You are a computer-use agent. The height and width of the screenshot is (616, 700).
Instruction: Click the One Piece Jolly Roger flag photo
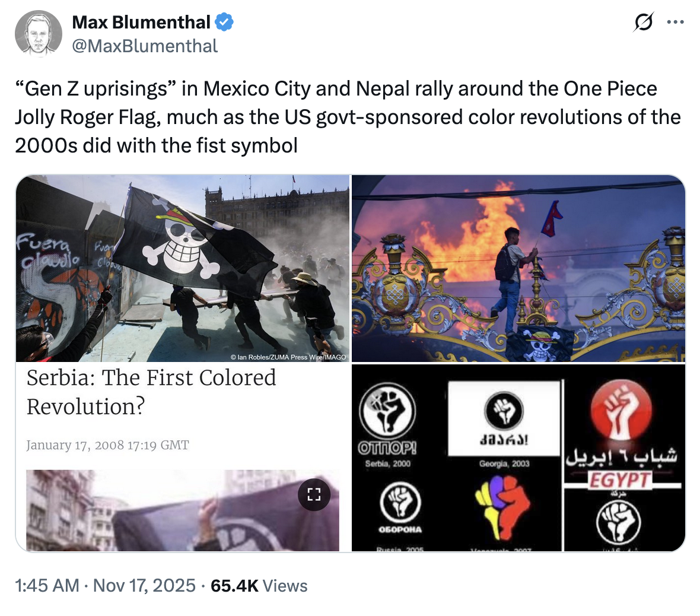[x=178, y=261]
